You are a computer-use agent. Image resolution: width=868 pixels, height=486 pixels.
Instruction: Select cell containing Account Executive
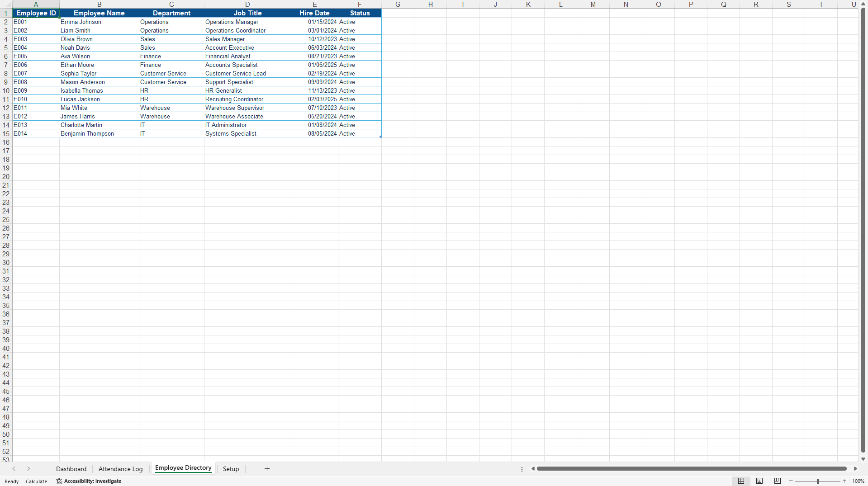coord(247,47)
